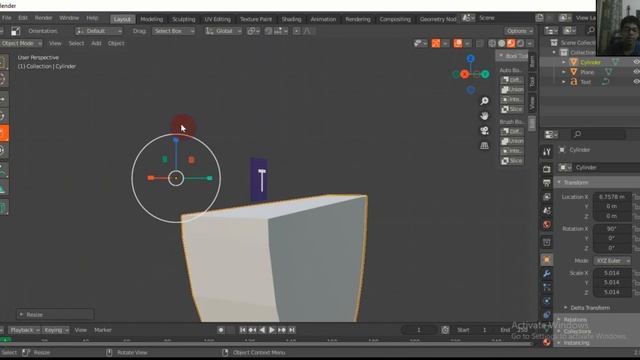This screenshot has height=360, width=640.
Task: Open the XYZ Euler rotation mode dropdown
Action: point(612,260)
